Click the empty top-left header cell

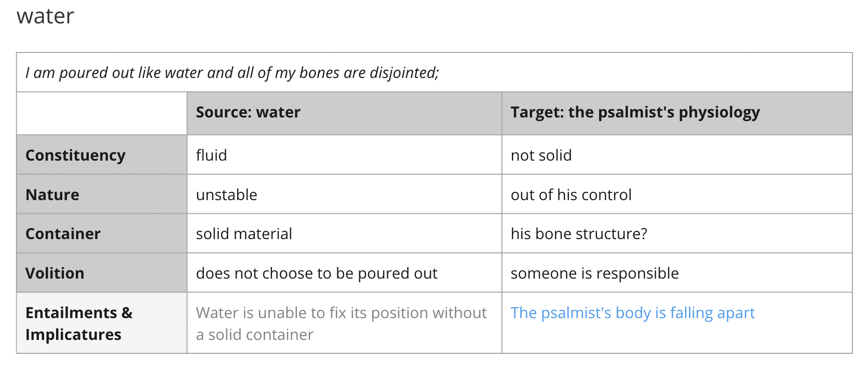coord(102,113)
